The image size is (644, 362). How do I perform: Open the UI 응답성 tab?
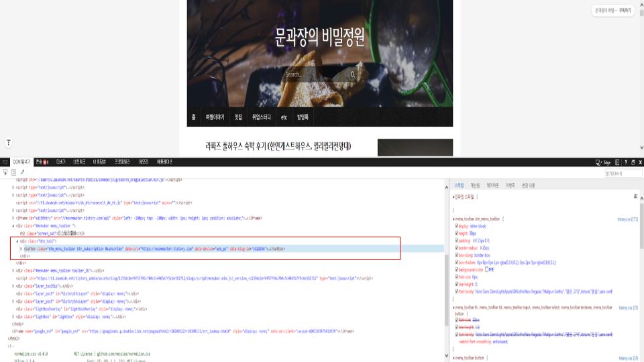tap(99, 162)
